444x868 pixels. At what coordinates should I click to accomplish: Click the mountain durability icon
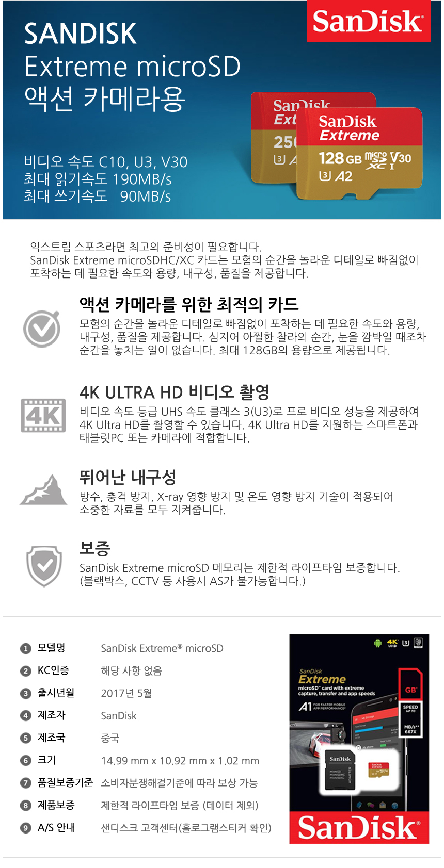(x=44, y=489)
